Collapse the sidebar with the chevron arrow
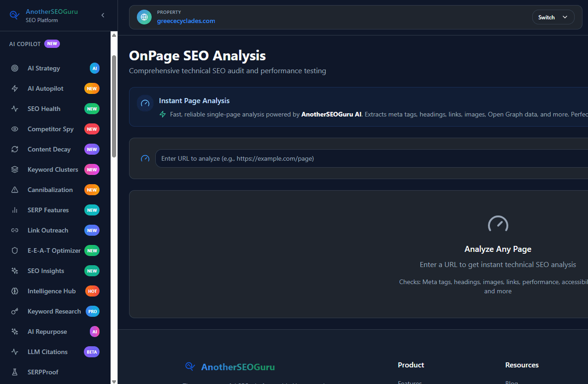The width and height of the screenshot is (588, 384). click(103, 15)
